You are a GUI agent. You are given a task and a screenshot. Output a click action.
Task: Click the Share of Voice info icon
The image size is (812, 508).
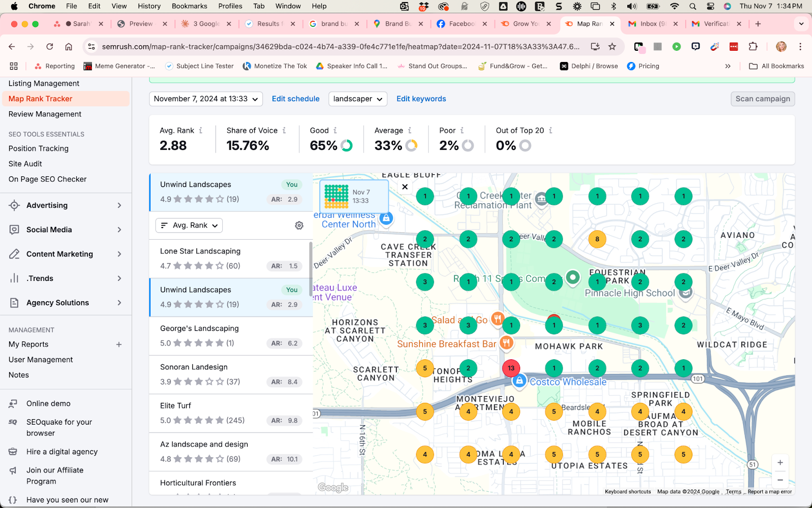(x=284, y=131)
